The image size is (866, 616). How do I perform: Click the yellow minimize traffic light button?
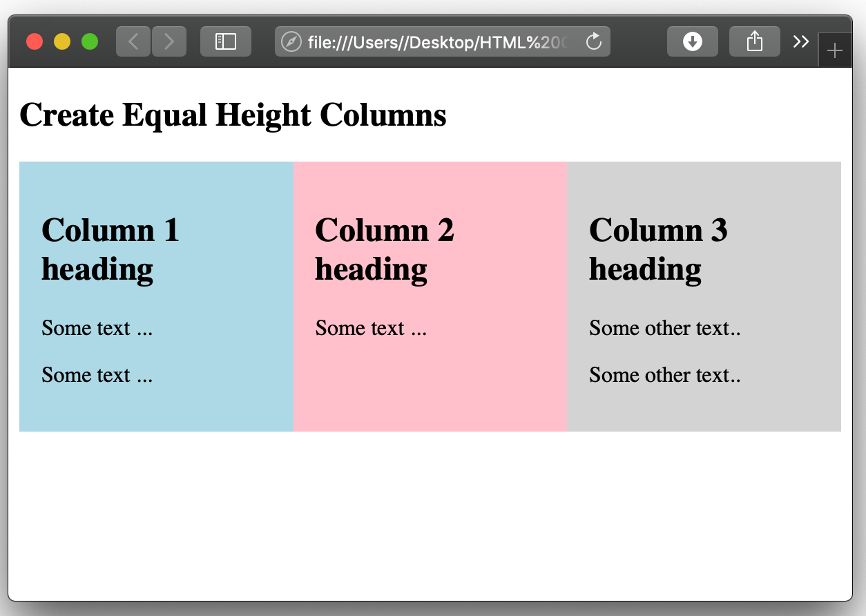(61, 41)
